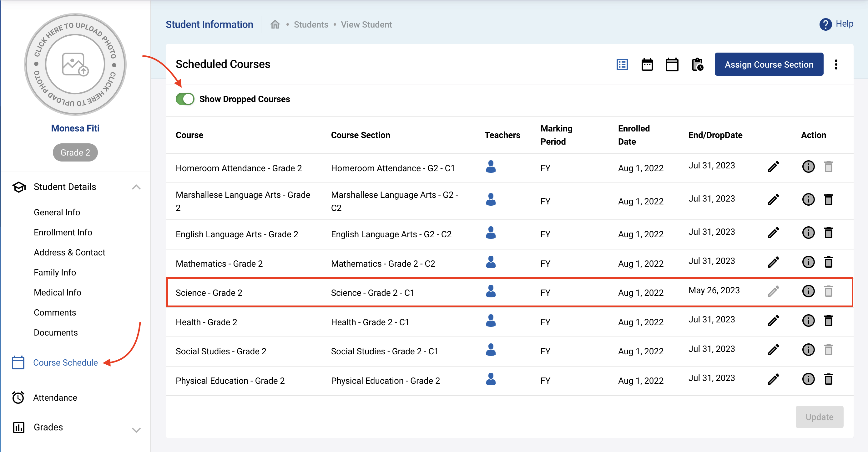Open three-dot more options menu
The image size is (868, 452).
coord(836,64)
